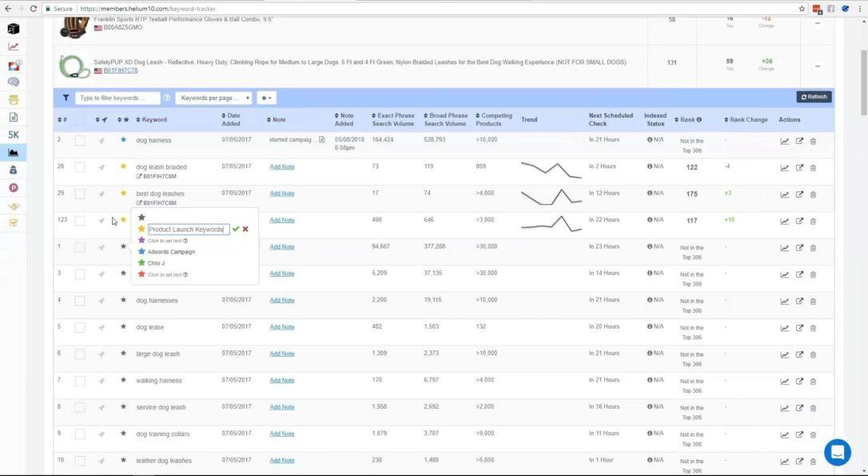The image size is (868, 476).
Task: Sort by Broad Phrase Search Volume
Action: click(446, 120)
